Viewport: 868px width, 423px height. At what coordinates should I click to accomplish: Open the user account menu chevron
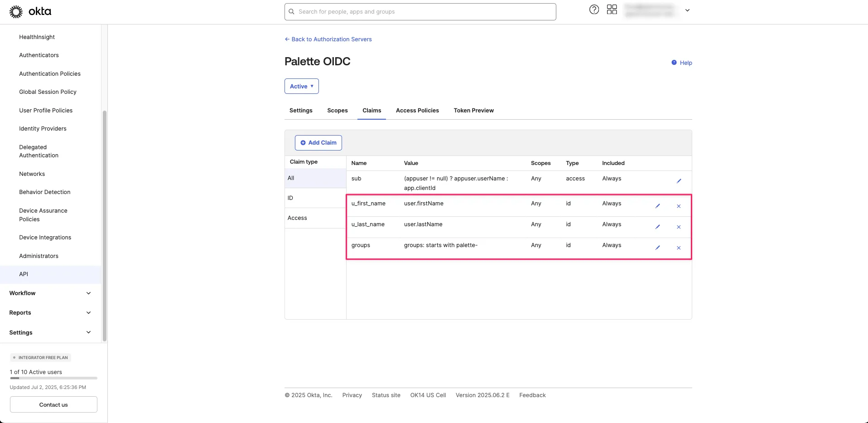687,10
